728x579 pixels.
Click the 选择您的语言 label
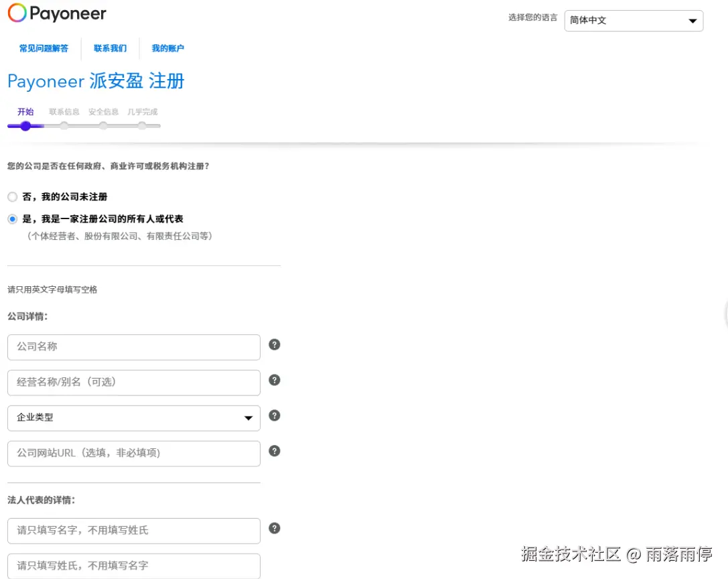click(532, 17)
